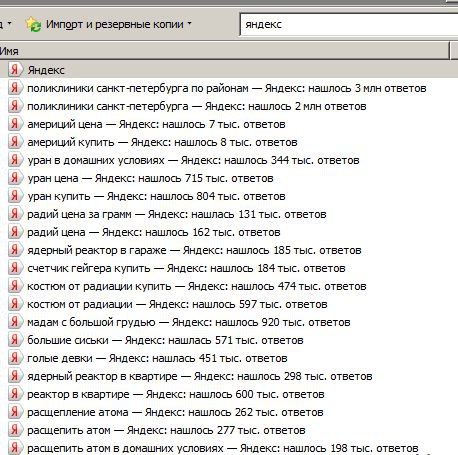Select реактор в квартире 600 тыс. entry
The image size is (458, 455).
click(x=176, y=394)
